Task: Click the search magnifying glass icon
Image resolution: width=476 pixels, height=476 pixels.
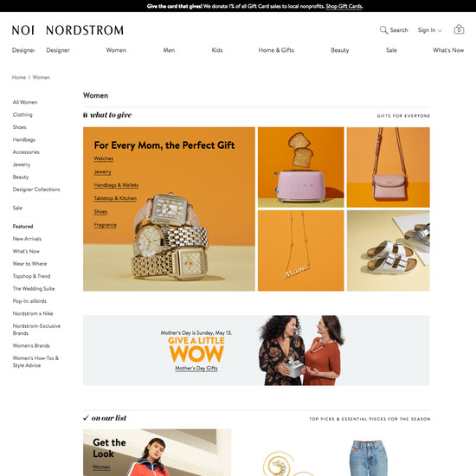Action: [x=383, y=29]
